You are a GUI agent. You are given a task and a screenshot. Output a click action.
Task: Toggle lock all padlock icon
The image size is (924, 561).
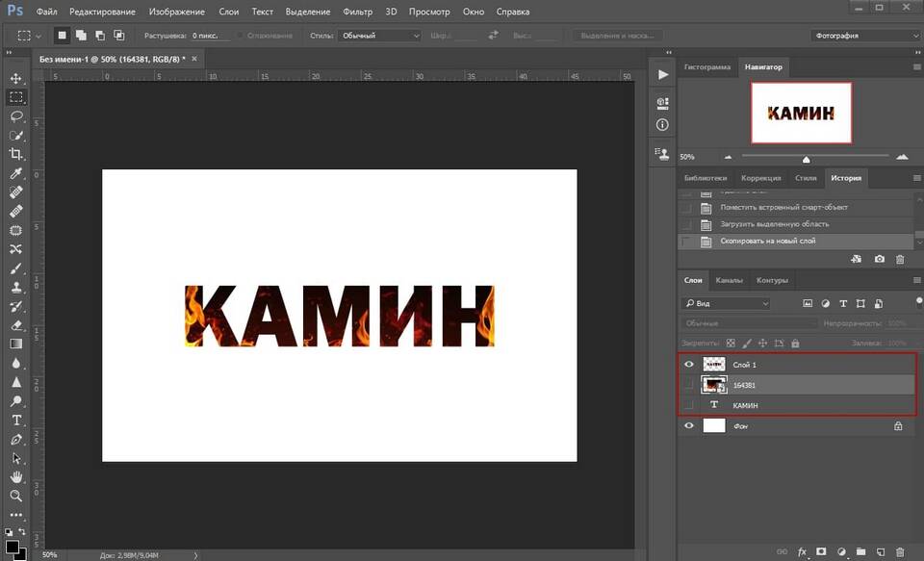[795, 343]
